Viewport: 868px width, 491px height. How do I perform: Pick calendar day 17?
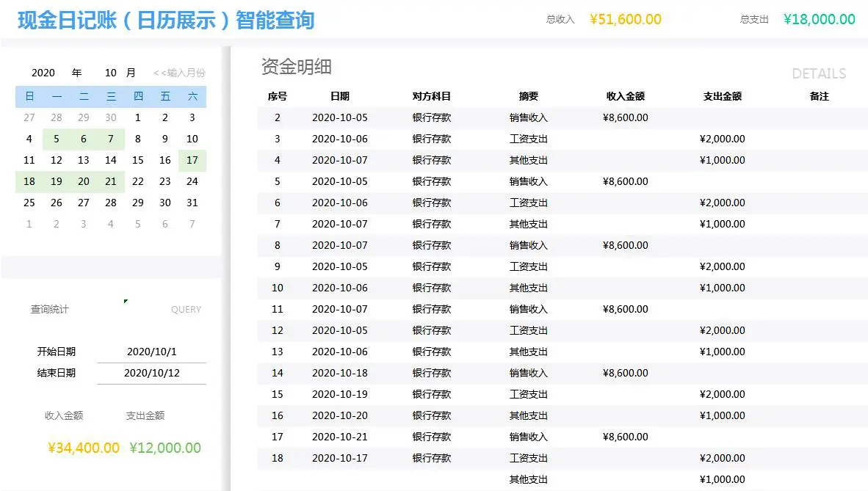coord(192,160)
